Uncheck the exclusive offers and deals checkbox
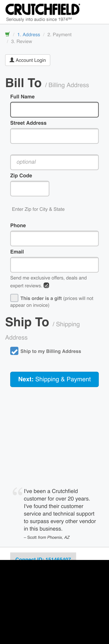 46,285
